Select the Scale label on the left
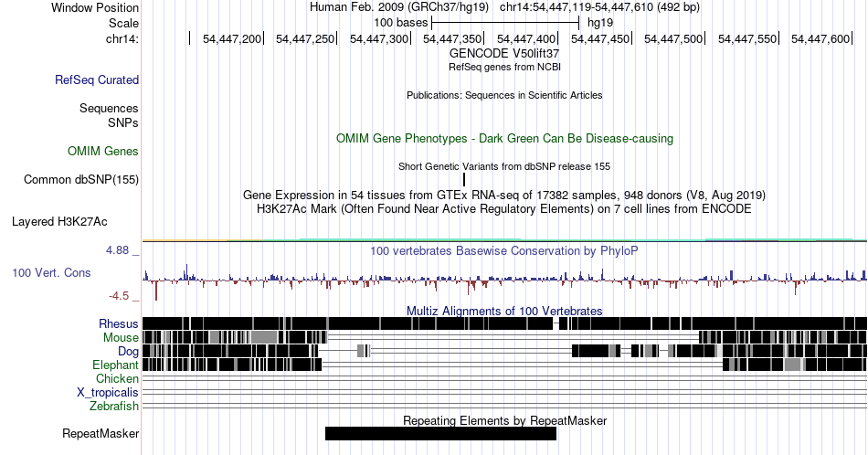This screenshot has width=868, height=455. click(x=123, y=23)
